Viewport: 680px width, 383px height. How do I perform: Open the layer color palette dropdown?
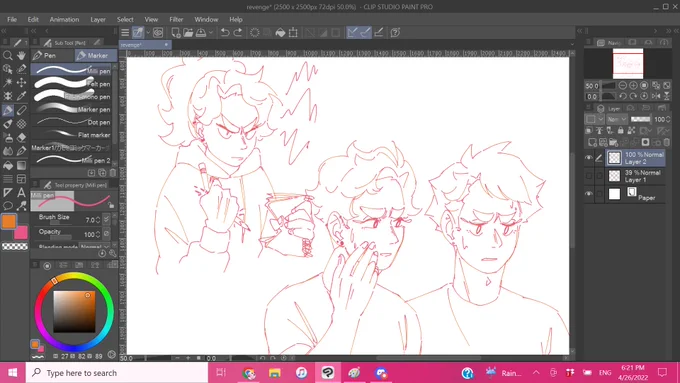click(x=595, y=119)
